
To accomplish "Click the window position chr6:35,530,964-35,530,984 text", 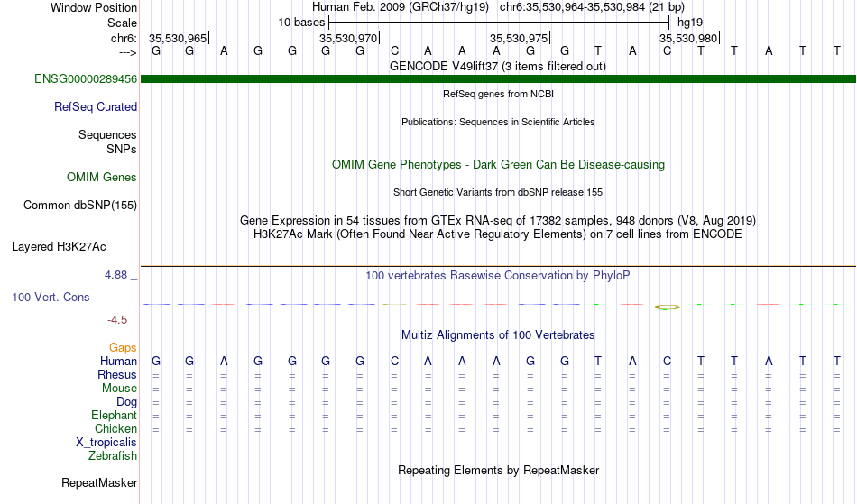I will tap(592, 7).
